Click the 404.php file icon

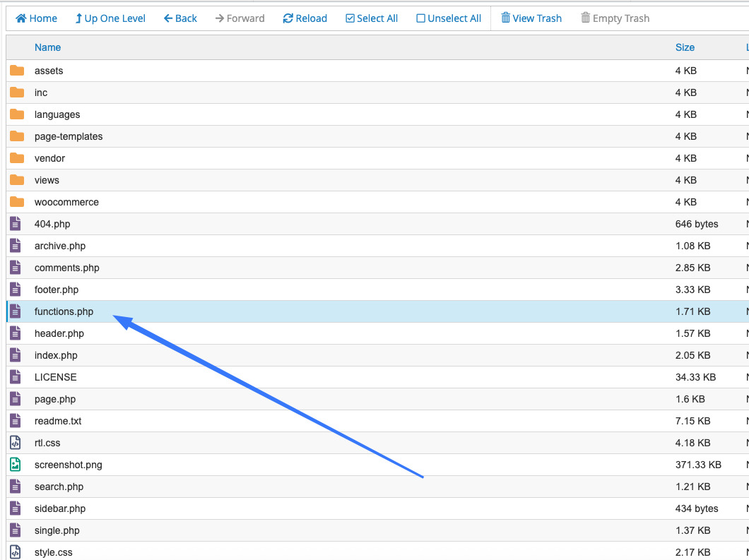(x=16, y=224)
